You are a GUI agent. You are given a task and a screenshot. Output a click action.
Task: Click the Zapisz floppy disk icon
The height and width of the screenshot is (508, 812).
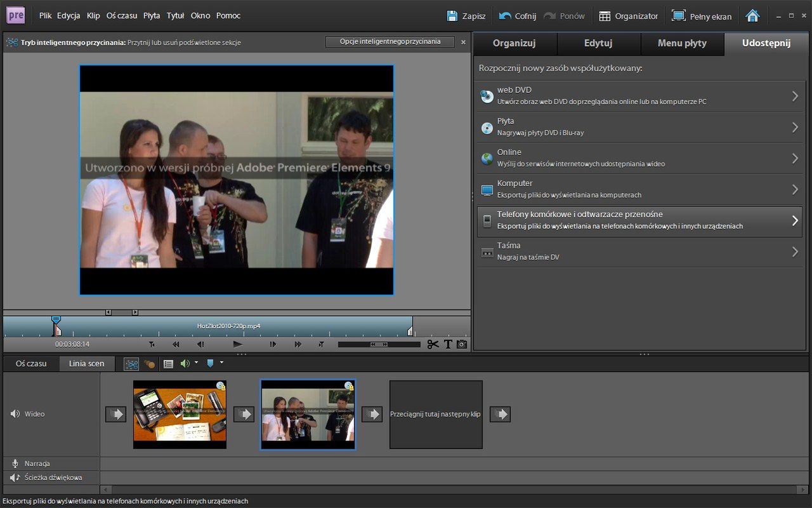click(x=452, y=16)
